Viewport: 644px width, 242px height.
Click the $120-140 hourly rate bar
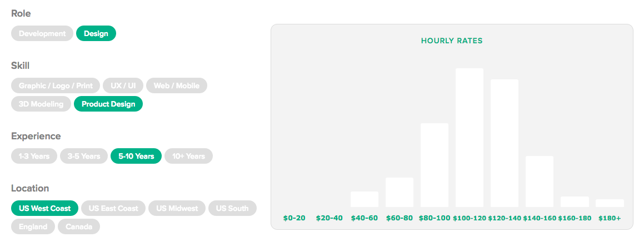[505, 143]
